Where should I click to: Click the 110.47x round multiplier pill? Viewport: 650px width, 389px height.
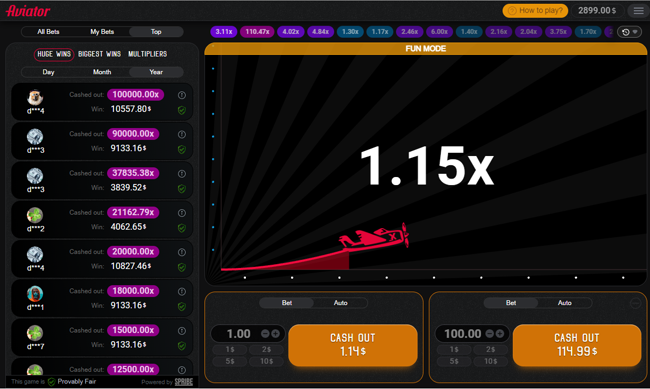(x=257, y=32)
